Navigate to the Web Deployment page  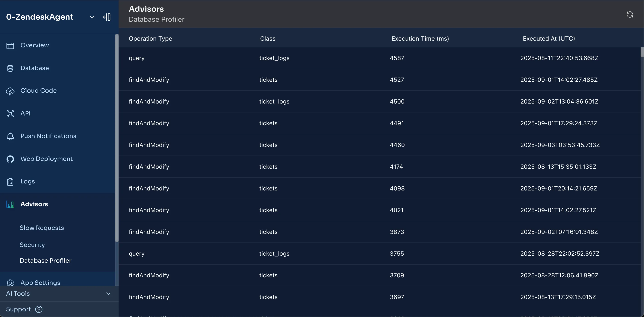tap(46, 159)
